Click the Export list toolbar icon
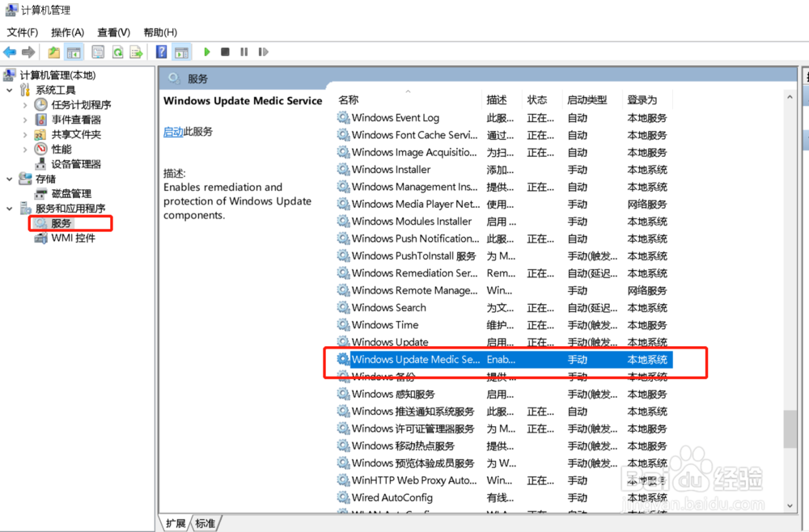809x532 pixels. coord(136,52)
